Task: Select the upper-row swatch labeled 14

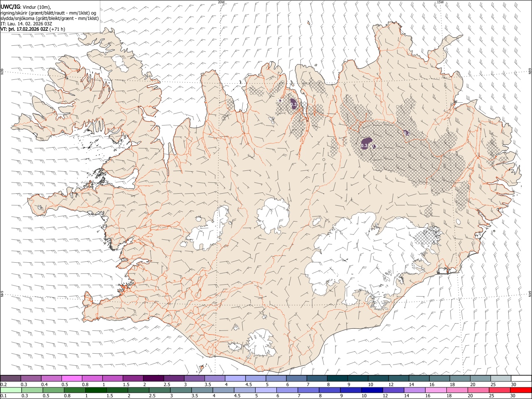Action: pos(419,378)
